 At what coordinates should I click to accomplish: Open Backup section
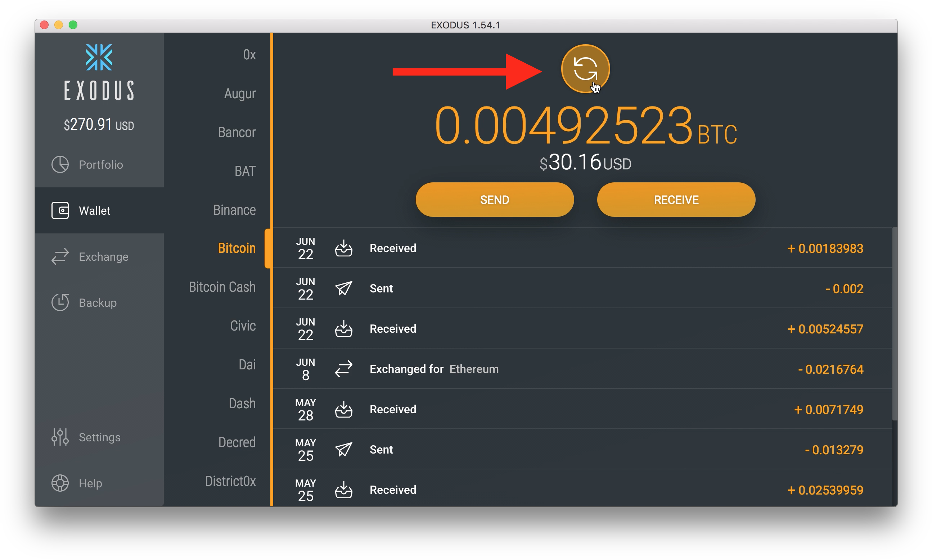[x=99, y=302]
